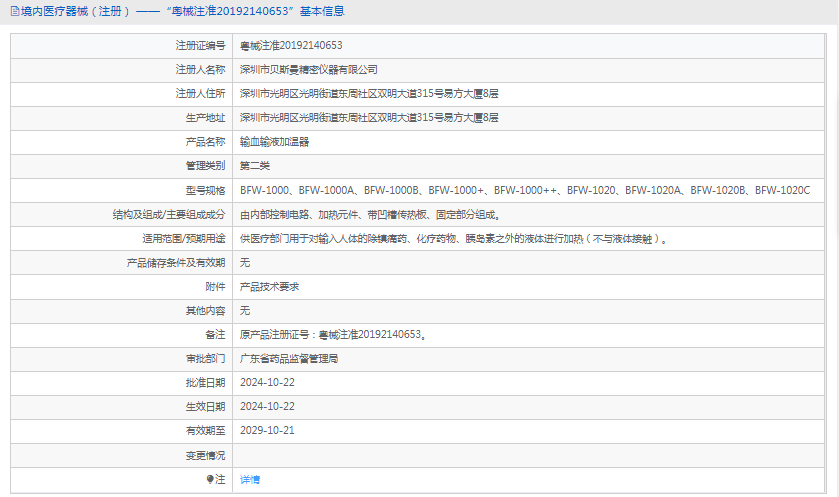Click the 批准日期 label

pyautogui.click(x=205, y=383)
